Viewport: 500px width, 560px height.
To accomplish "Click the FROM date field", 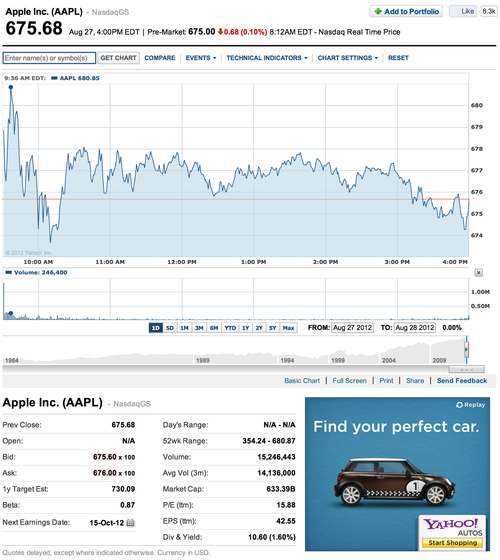I will click(x=352, y=328).
